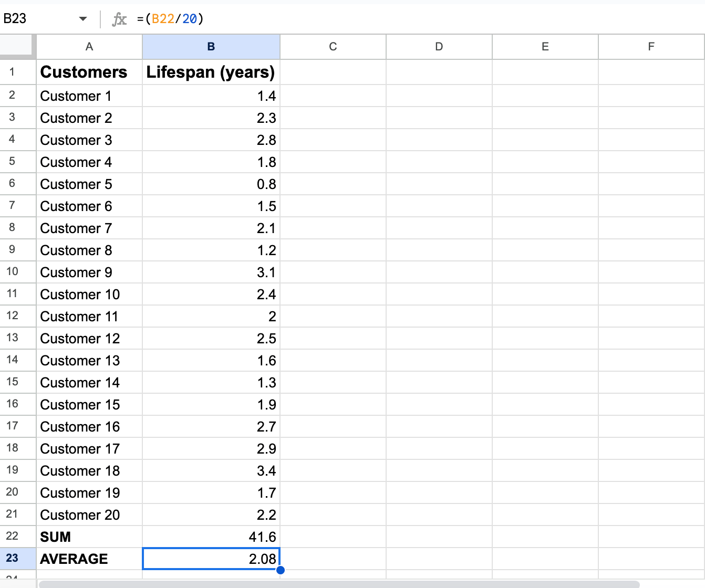Select the Customer 16 cell
705x588 pixels.
click(89, 427)
